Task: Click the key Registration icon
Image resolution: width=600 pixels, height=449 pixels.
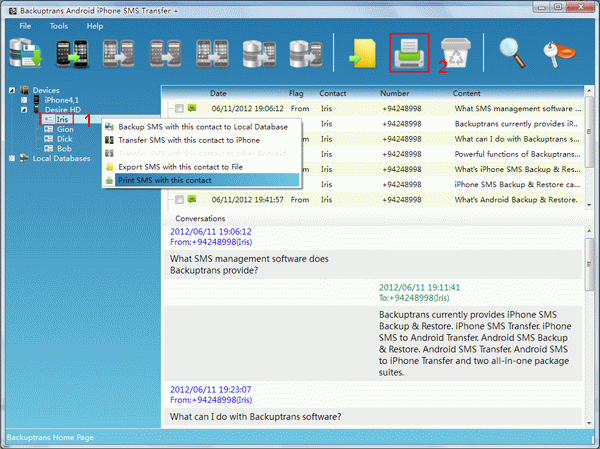Action: (x=559, y=54)
